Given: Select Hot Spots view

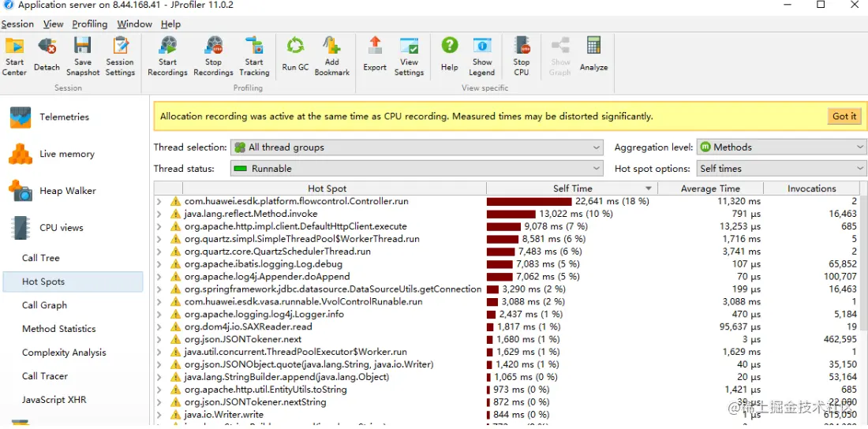Looking at the screenshot, I should pos(73,282).
